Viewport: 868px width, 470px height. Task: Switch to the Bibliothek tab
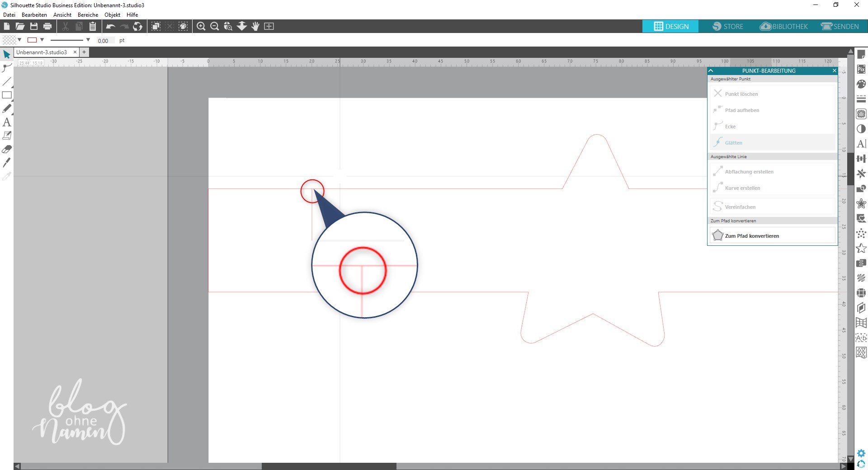[x=784, y=27]
